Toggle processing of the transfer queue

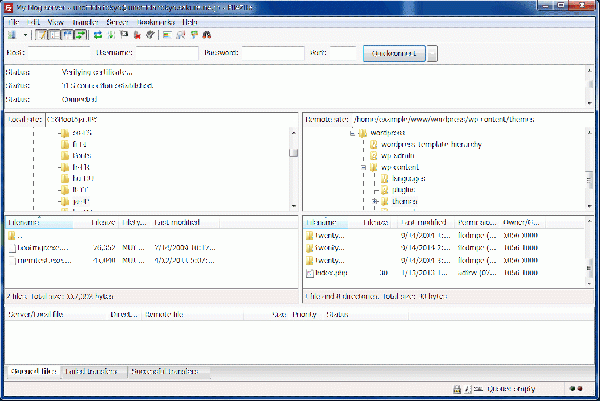pyautogui.click(x=111, y=35)
